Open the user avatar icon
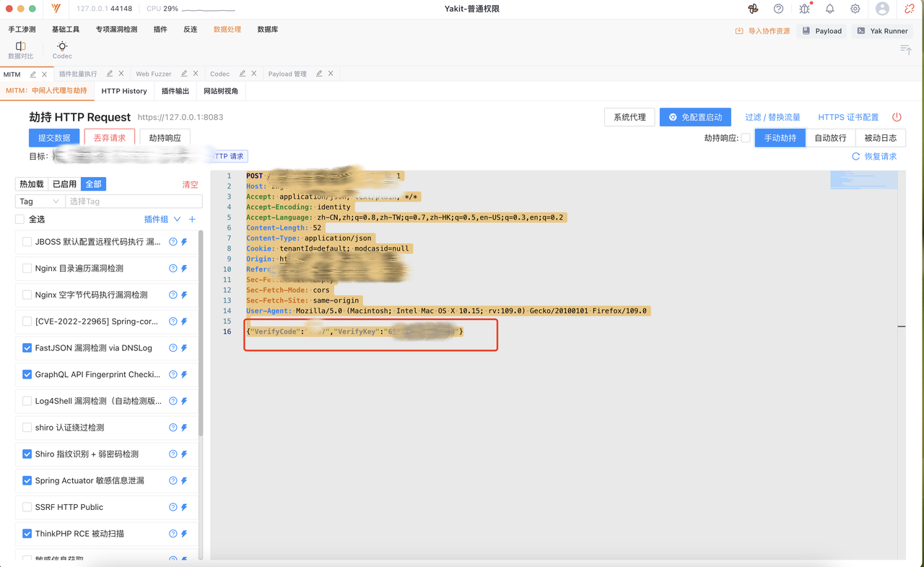The width and height of the screenshot is (924, 567). pos(882,9)
